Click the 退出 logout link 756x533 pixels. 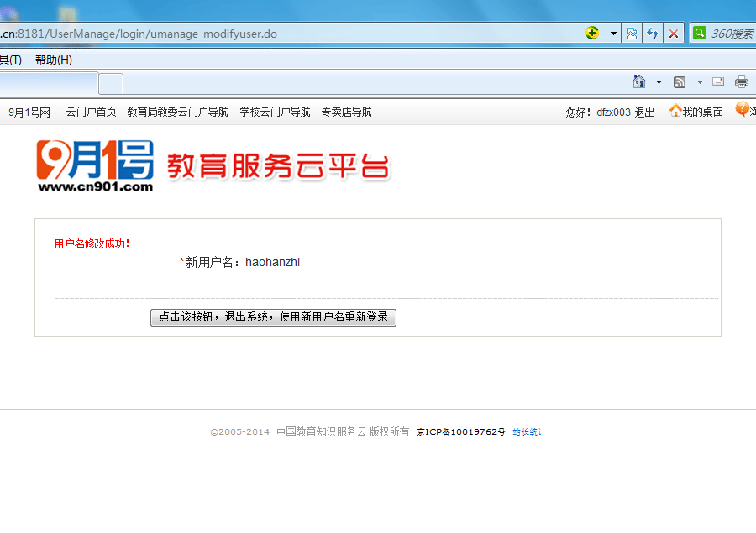pyautogui.click(x=644, y=112)
